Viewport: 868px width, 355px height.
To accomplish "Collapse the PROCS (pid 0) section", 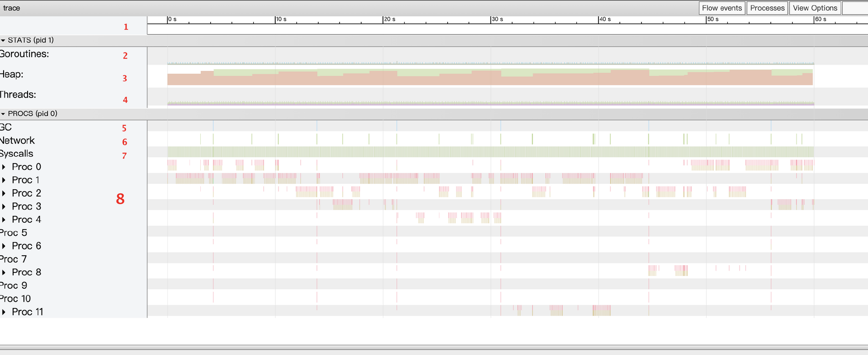I will [x=3, y=114].
